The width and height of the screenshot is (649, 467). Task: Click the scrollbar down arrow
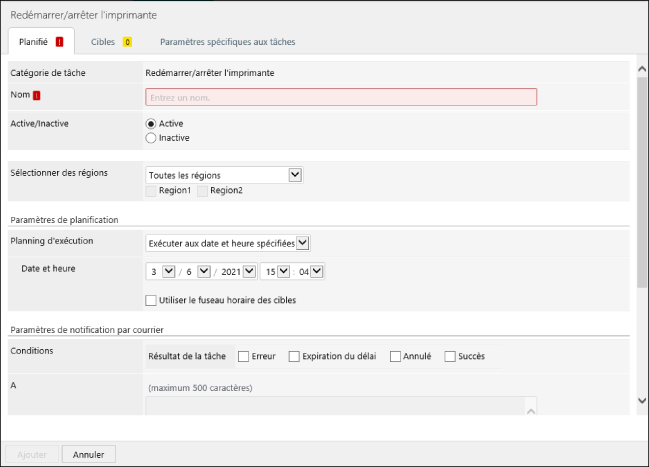pyautogui.click(x=641, y=400)
